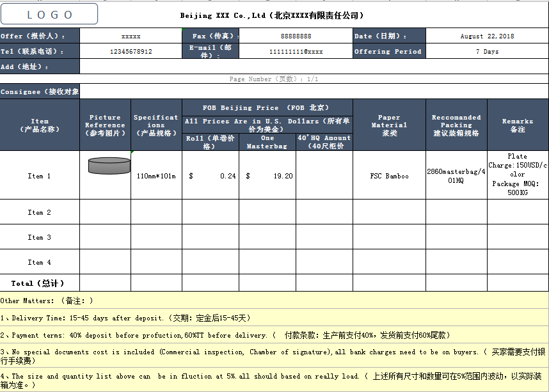Select the 'Specifications（产品规格）' column header
The height and width of the screenshot is (392, 549).
click(156, 125)
